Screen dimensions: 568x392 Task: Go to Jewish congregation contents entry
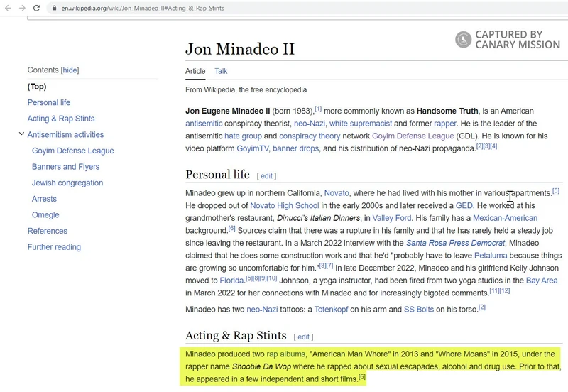click(67, 183)
